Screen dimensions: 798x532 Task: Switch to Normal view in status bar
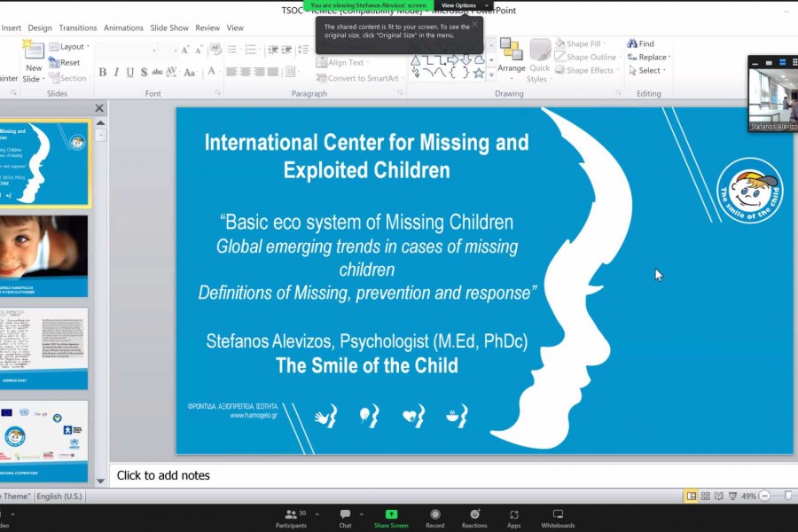[691, 496]
